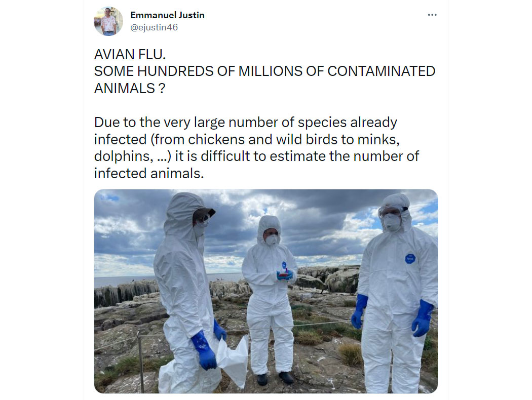Click the word 'ANIMALS ?' in the tweet

click(130, 88)
